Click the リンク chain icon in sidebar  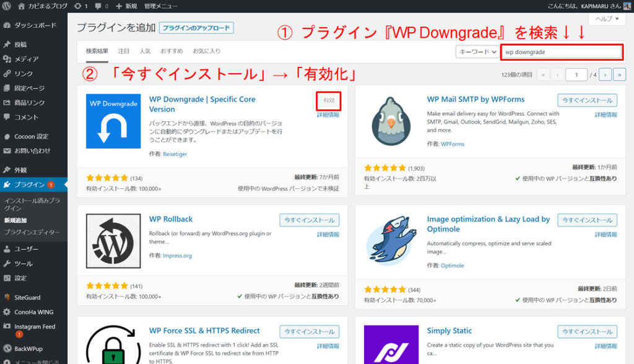pyautogui.click(x=7, y=74)
